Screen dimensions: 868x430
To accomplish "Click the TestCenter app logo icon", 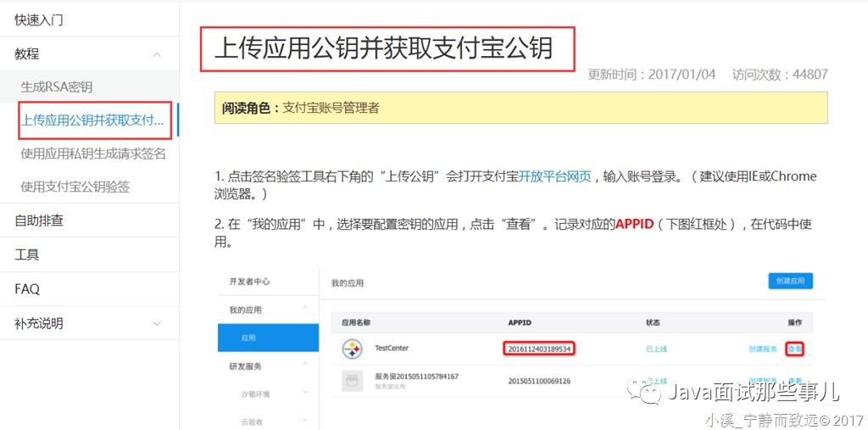I will pos(352,349).
